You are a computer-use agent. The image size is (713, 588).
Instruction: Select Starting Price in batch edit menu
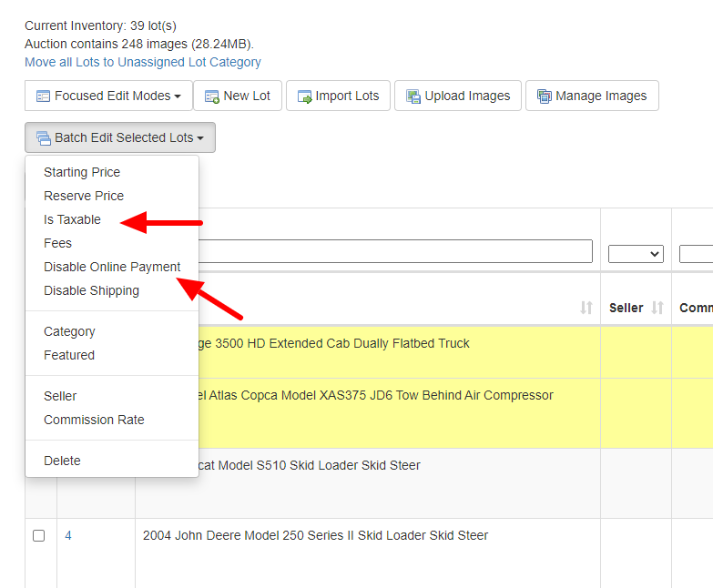[x=82, y=172]
